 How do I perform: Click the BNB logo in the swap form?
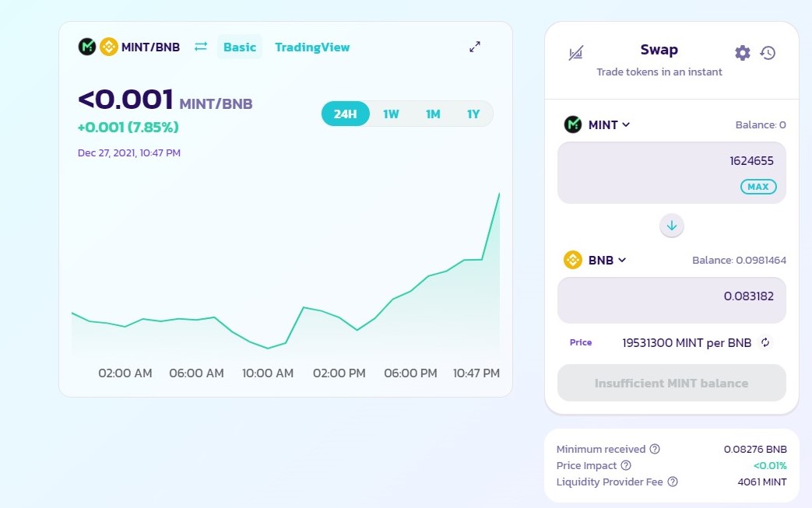[573, 260]
